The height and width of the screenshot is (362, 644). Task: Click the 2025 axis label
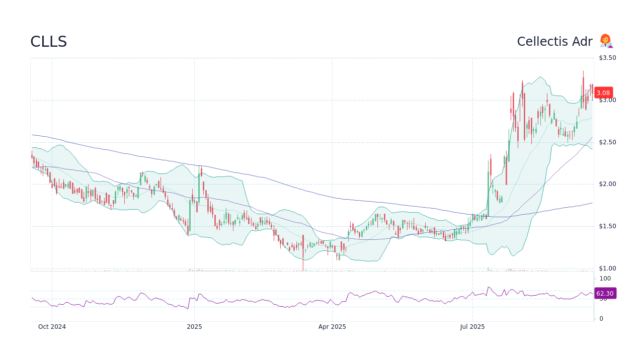click(x=194, y=326)
